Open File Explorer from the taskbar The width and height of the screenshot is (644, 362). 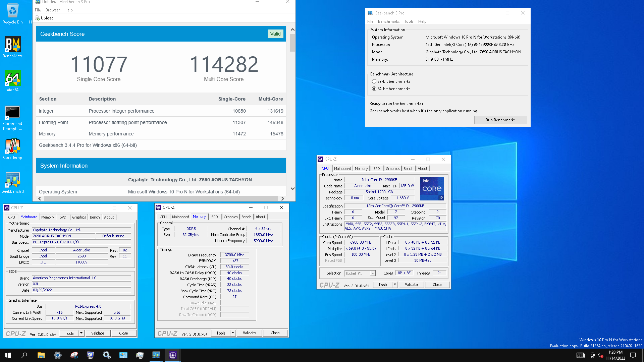pyautogui.click(x=41, y=355)
